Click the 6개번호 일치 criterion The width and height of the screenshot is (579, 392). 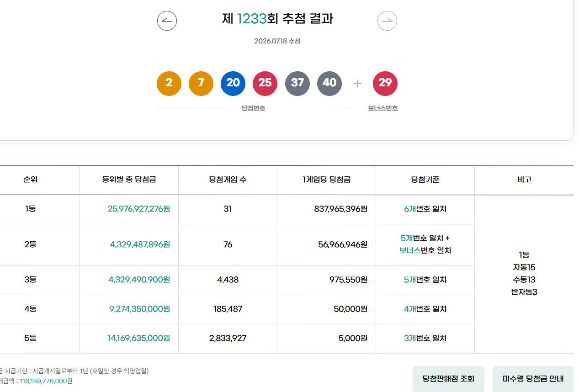tap(425, 209)
